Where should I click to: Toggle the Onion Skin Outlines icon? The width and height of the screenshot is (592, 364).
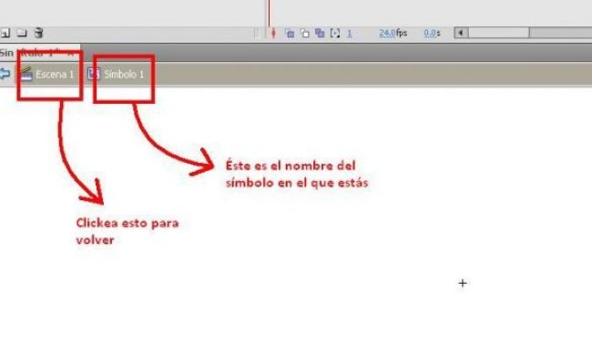(305, 33)
